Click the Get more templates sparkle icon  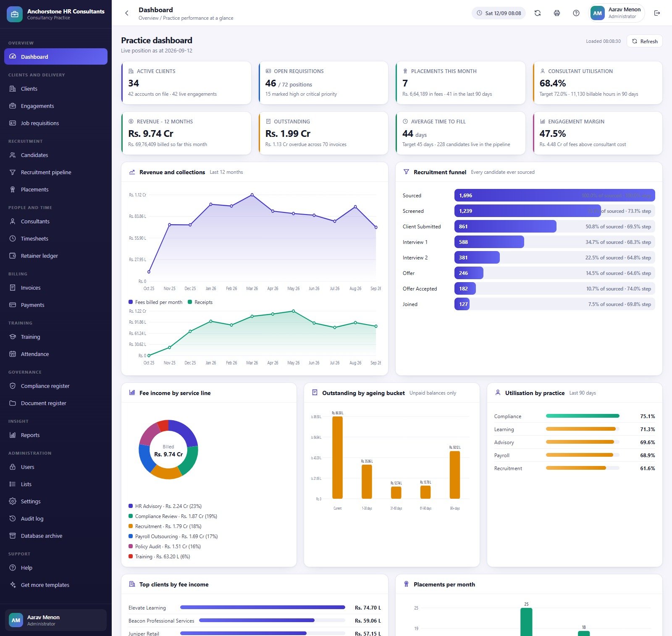pyautogui.click(x=13, y=585)
